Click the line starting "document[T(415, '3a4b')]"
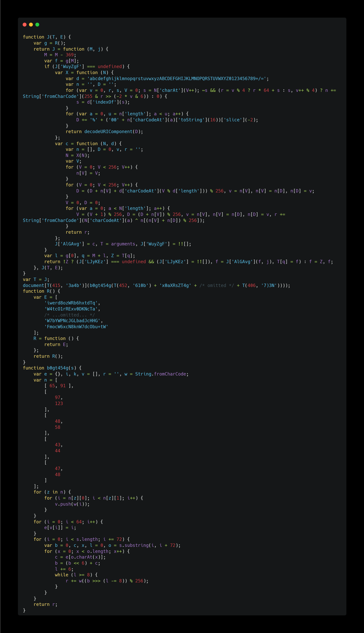The image size is (364, 633). coord(156,285)
